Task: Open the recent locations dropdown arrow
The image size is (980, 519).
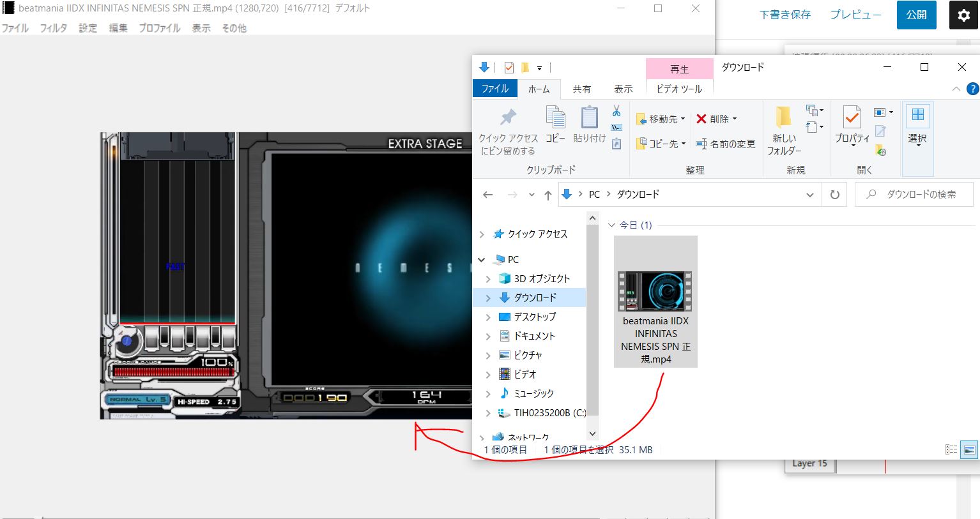Action: [x=532, y=195]
